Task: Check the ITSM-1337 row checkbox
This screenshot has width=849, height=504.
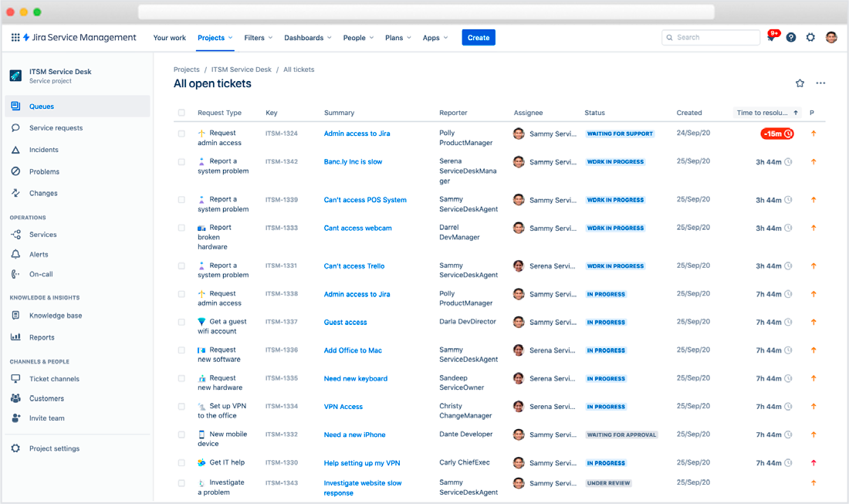Action: 181,322
